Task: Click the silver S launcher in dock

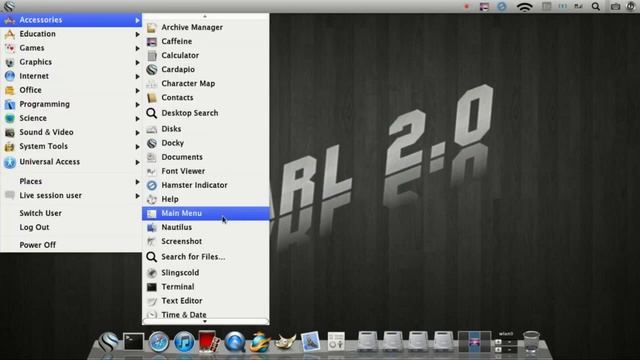Action: pos(108,342)
